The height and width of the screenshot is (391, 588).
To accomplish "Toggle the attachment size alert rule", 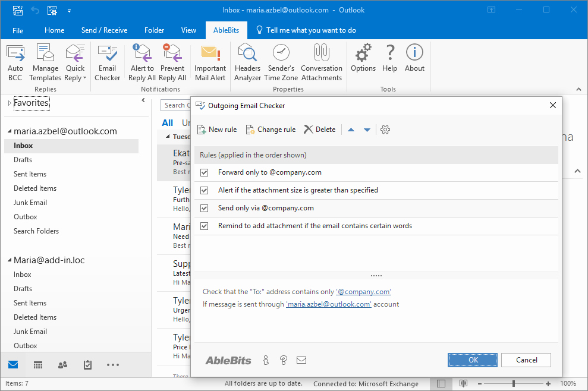I will (204, 190).
